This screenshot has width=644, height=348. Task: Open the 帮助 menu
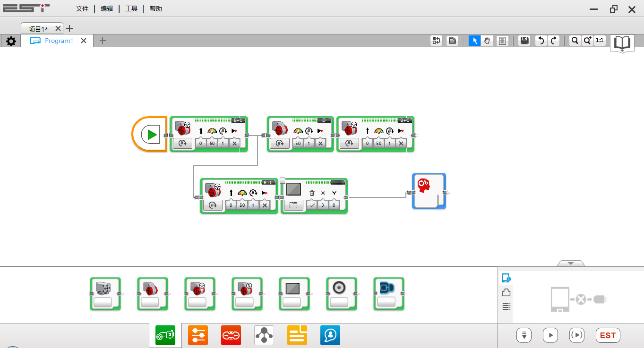(x=156, y=8)
